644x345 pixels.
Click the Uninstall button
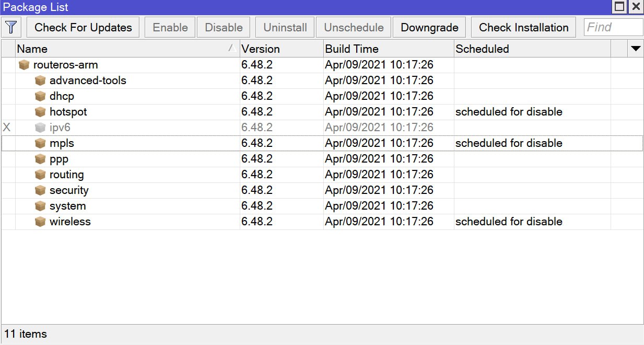pyautogui.click(x=285, y=27)
